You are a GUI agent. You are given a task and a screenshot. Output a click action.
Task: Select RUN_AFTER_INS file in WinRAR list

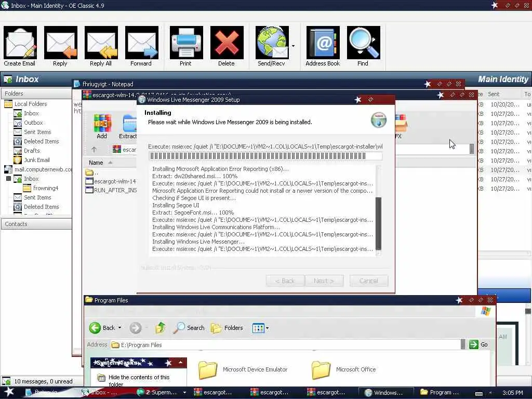(x=111, y=190)
